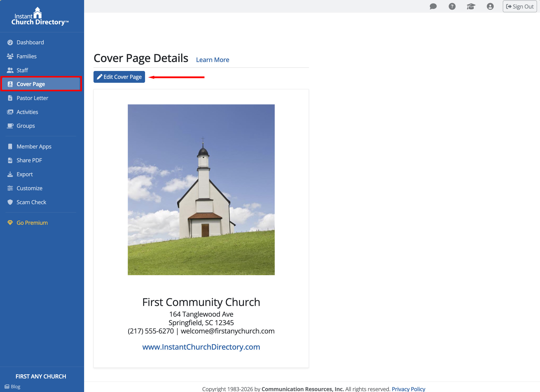The image size is (540, 392).
Task: Open the Activities menu item
Action: click(x=27, y=112)
